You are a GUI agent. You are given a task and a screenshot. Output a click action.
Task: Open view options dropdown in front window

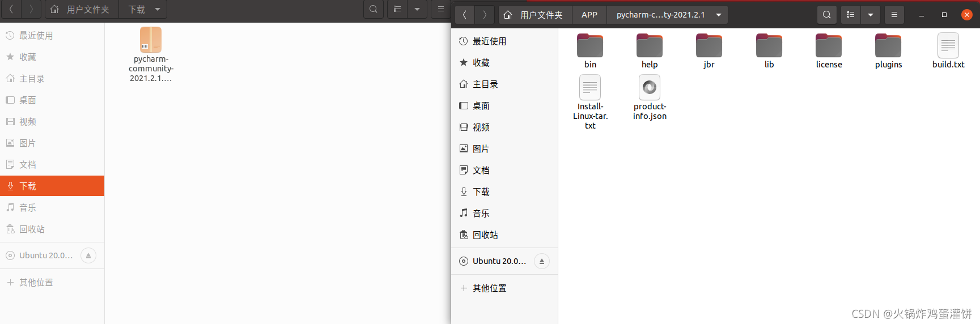(x=870, y=15)
